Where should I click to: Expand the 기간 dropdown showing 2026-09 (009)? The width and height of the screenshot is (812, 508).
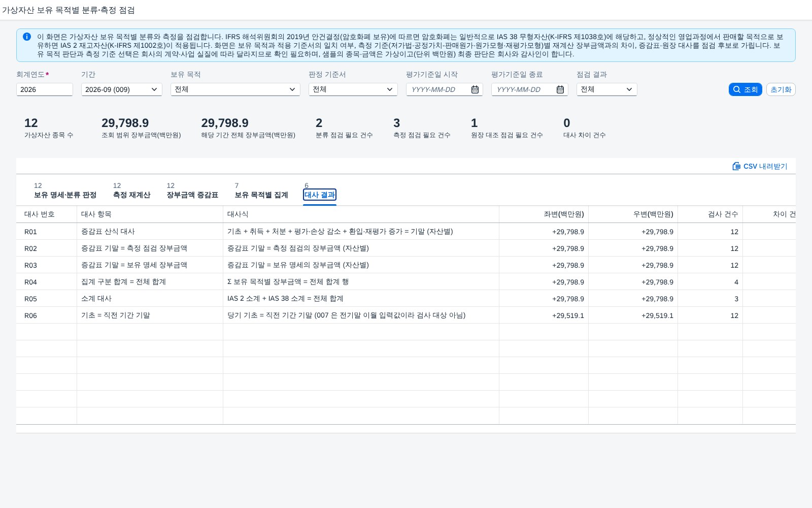[154, 89]
